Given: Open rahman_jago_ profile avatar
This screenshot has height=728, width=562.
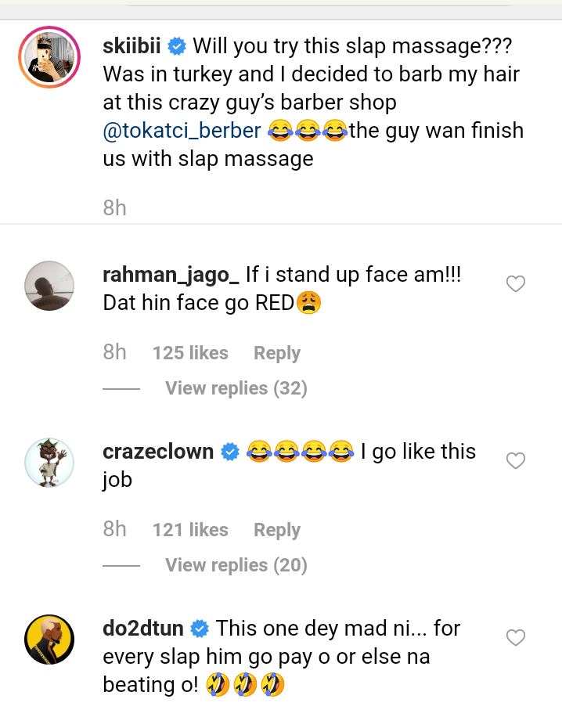Looking at the screenshot, I should click(x=49, y=286).
